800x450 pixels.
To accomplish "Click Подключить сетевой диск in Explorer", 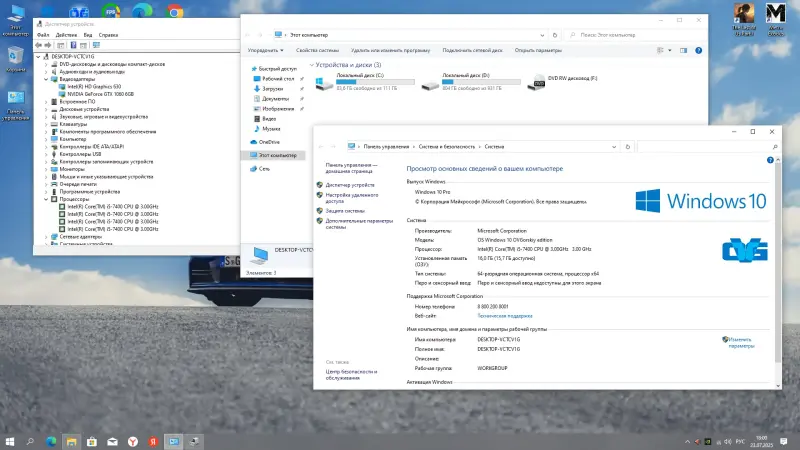I will pyautogui.click(x=472, y=51).
